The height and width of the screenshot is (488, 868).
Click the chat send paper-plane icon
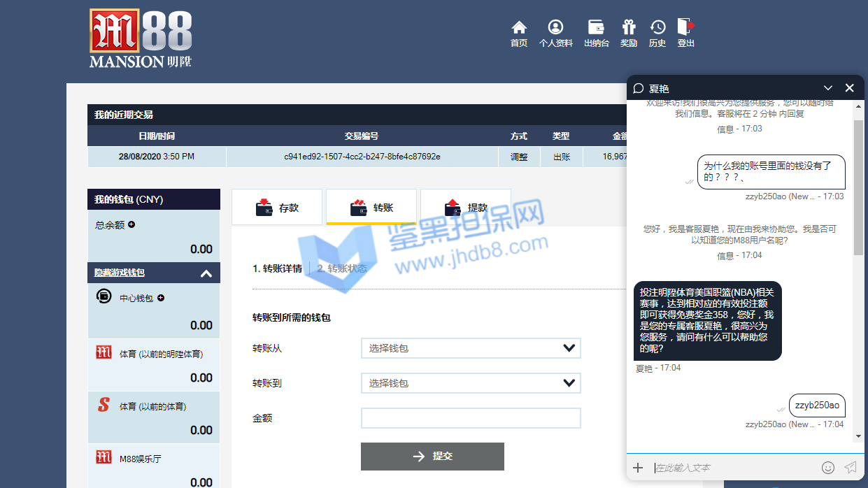(x=851, y=468)
